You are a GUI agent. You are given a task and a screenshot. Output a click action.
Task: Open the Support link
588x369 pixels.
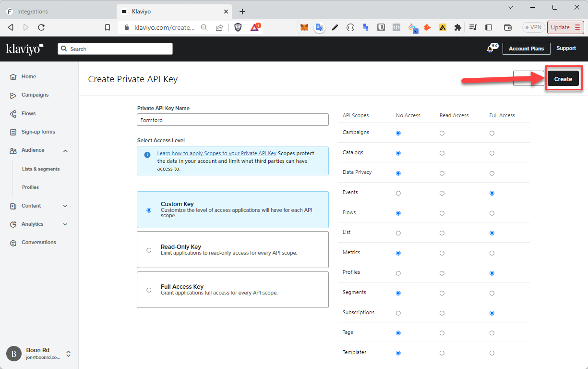(x=566, y=49)
